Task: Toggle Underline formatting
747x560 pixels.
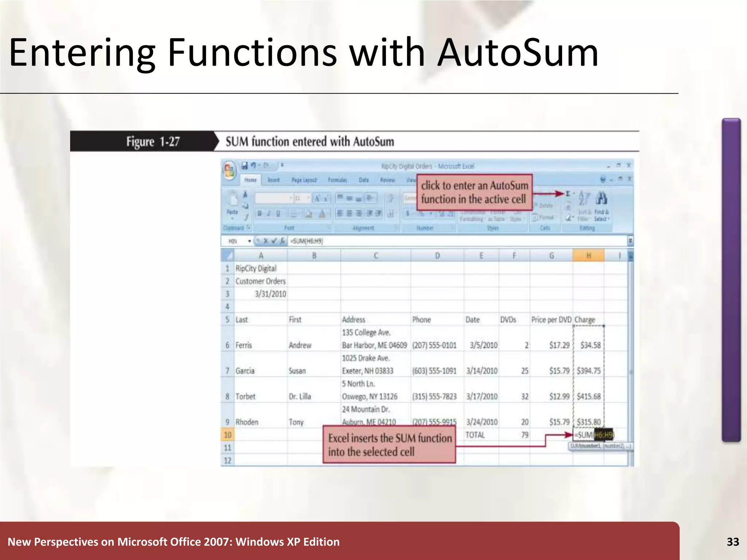Action: tap(278, 214)
